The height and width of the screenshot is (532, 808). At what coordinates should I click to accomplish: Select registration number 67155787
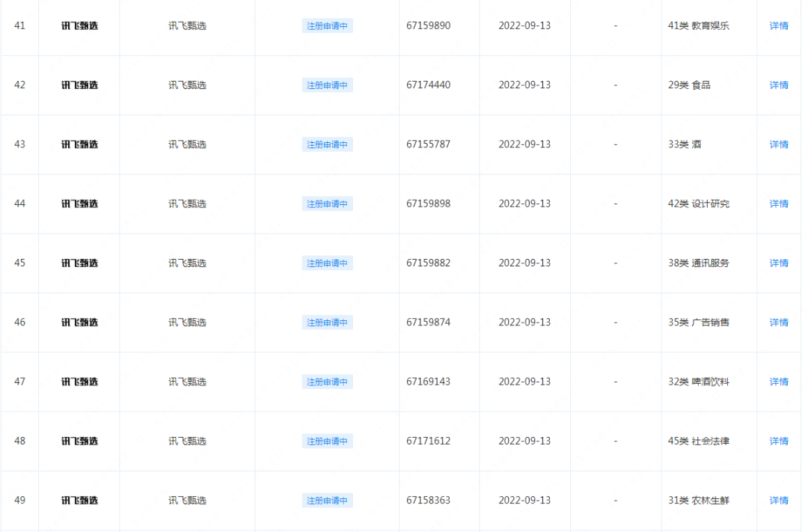428,144
